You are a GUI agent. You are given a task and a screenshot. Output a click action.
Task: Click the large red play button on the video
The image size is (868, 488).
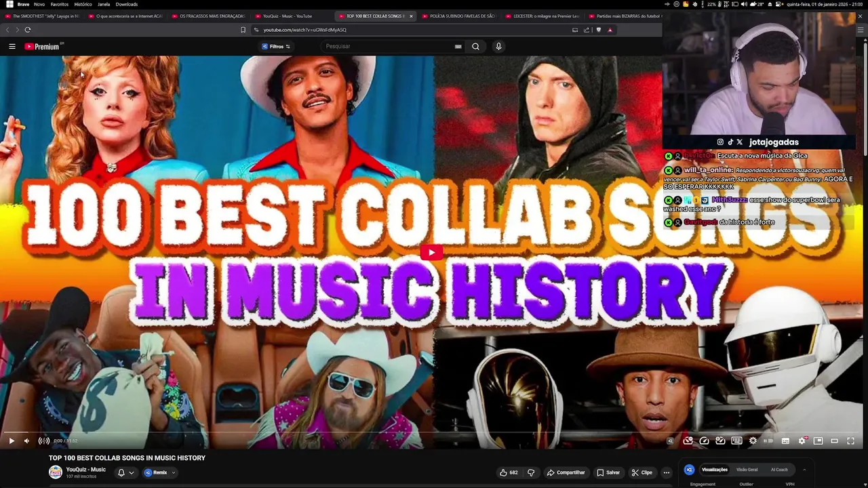(431, 253)
